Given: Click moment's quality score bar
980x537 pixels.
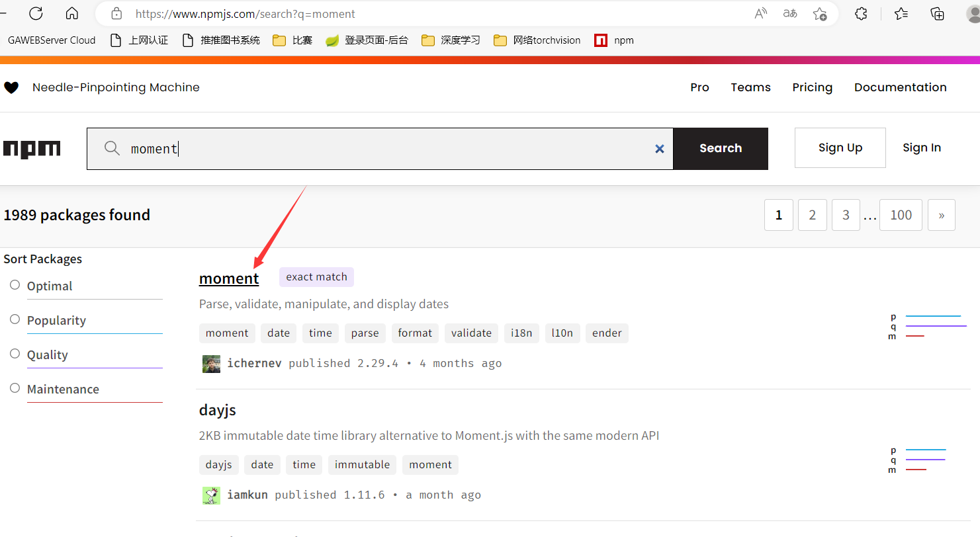Looking at the screenshot, I should pos(936,326).
